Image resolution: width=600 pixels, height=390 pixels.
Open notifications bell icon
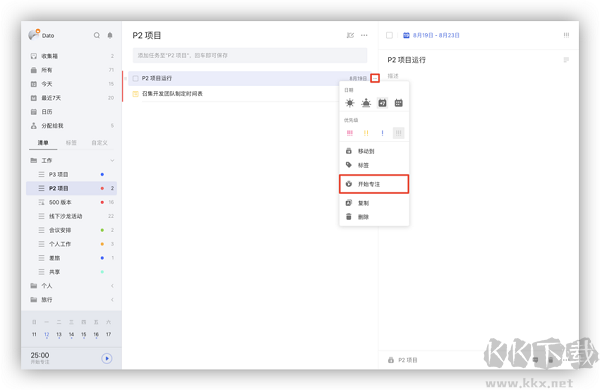(x=110, y=35)
